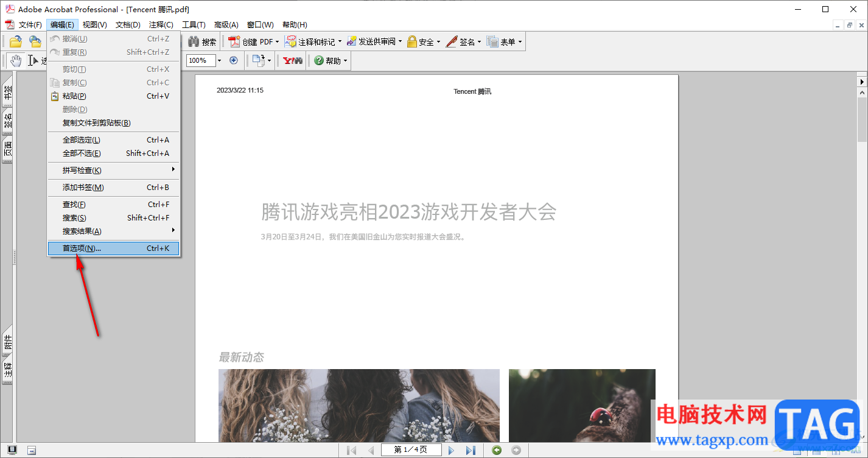
Task: Click grey Next View arrow
Action: 516,450
